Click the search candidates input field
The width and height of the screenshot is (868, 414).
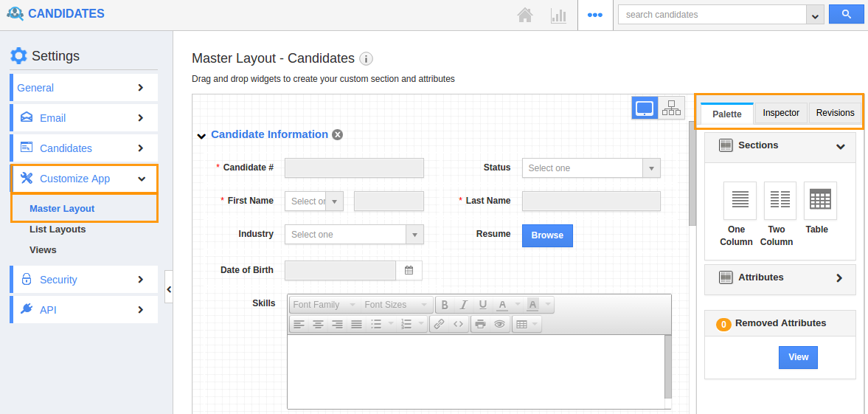pos(711,15)
